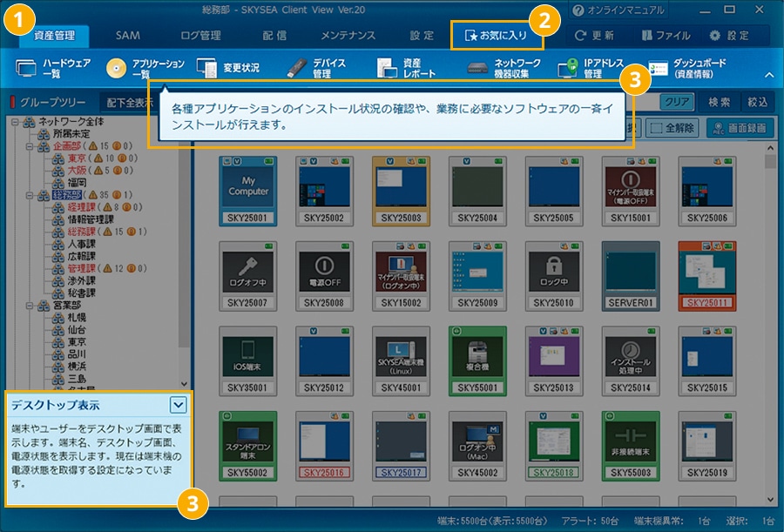The width and height of the screenshot is (784, 532).
Task: Collapse the 営業部 tree node
Action: pos(30,306)
